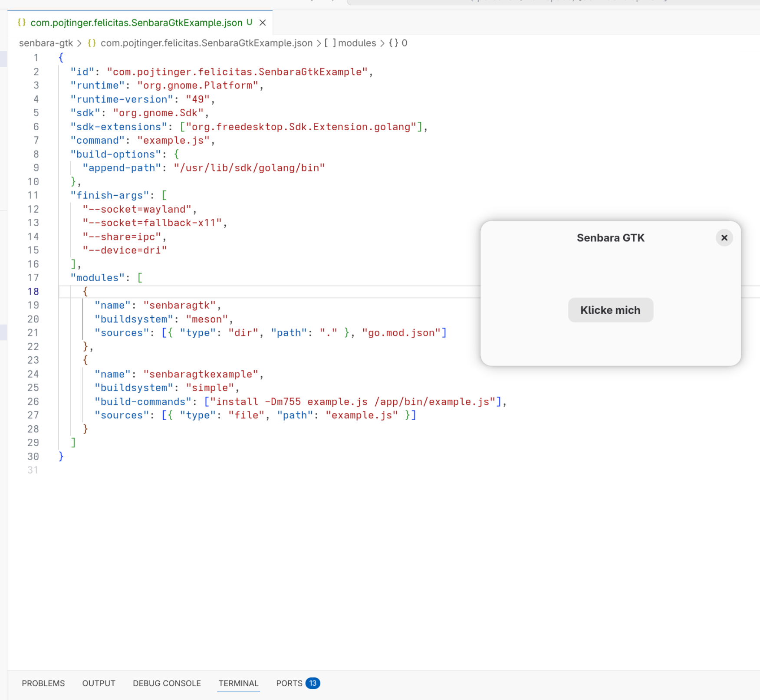The height and width of the screenshot is (700, 760).
Task: Click the untracked 'U' git status indicator
Action: 249,23
